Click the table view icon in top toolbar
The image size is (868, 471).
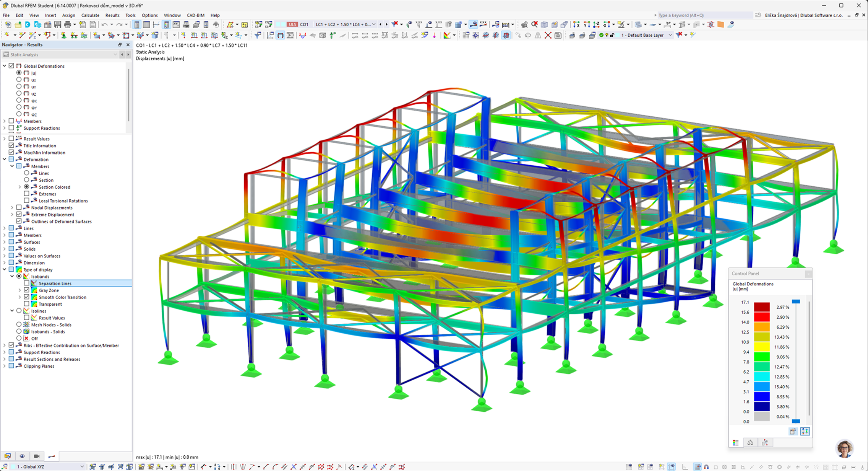pyautogui.click(x=146, y=24)
